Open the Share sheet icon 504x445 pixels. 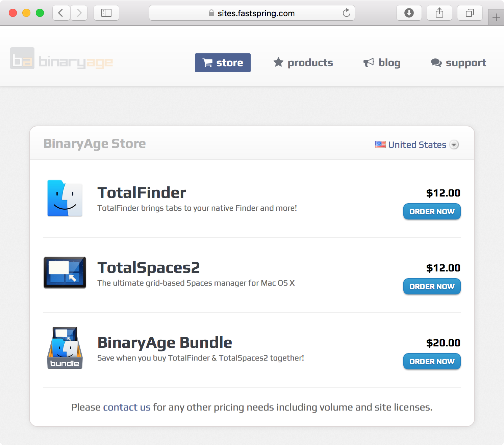(439, 13)
